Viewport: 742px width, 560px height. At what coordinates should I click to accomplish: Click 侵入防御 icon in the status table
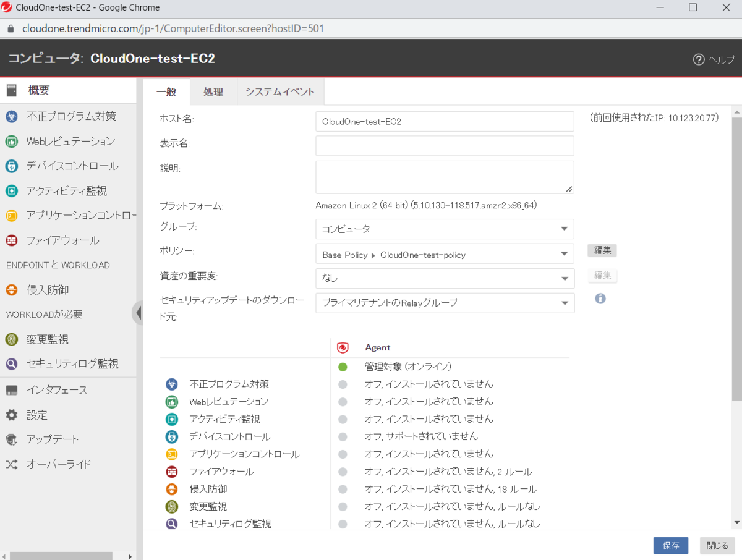(172, 489)
